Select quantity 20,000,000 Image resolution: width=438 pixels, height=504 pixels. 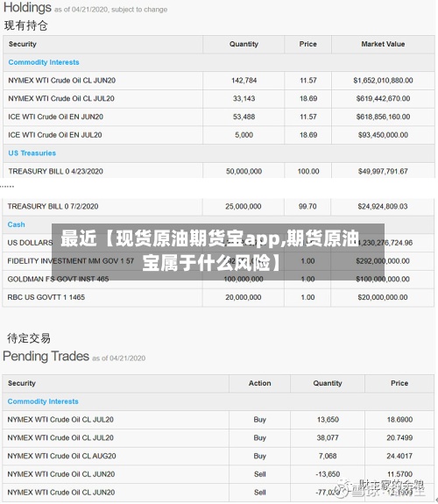[x=244, y=297]
